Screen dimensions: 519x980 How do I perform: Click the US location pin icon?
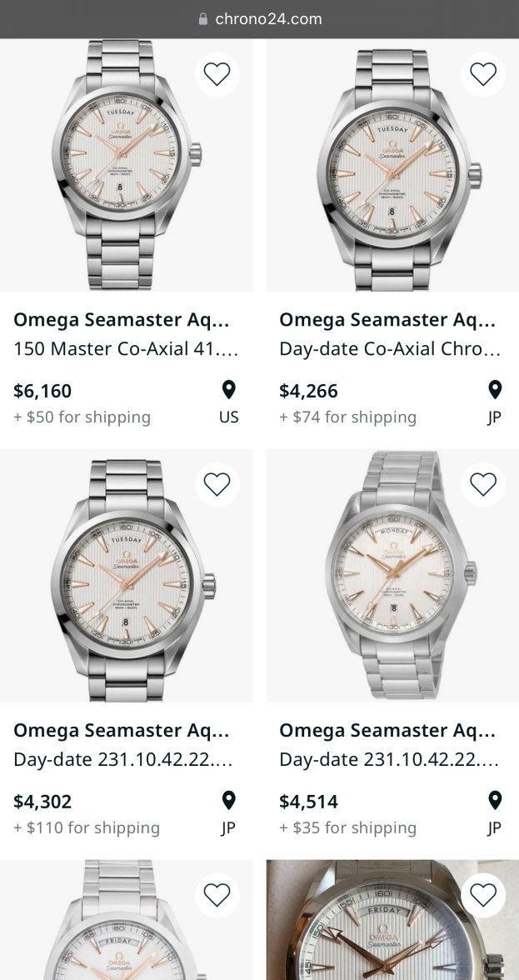228,390
